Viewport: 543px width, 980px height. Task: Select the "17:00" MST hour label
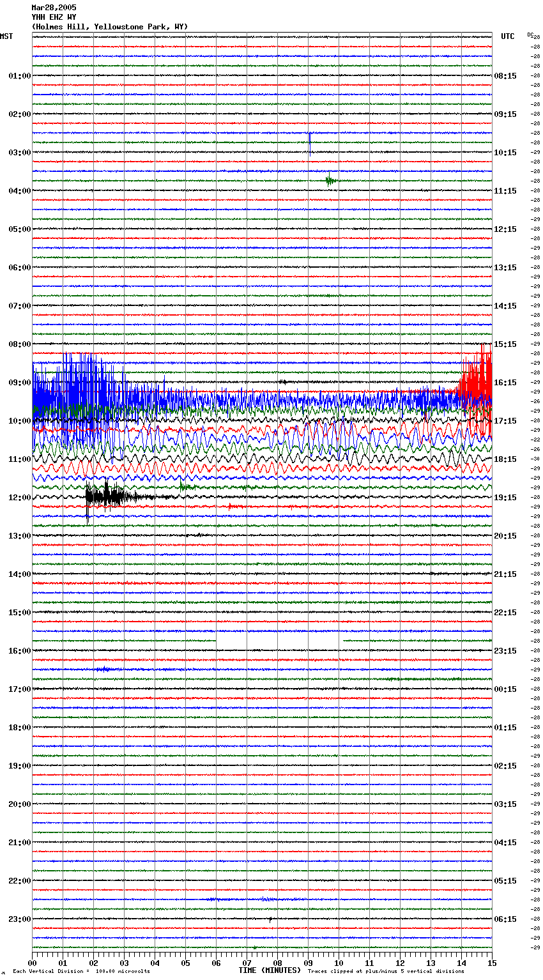20,689
